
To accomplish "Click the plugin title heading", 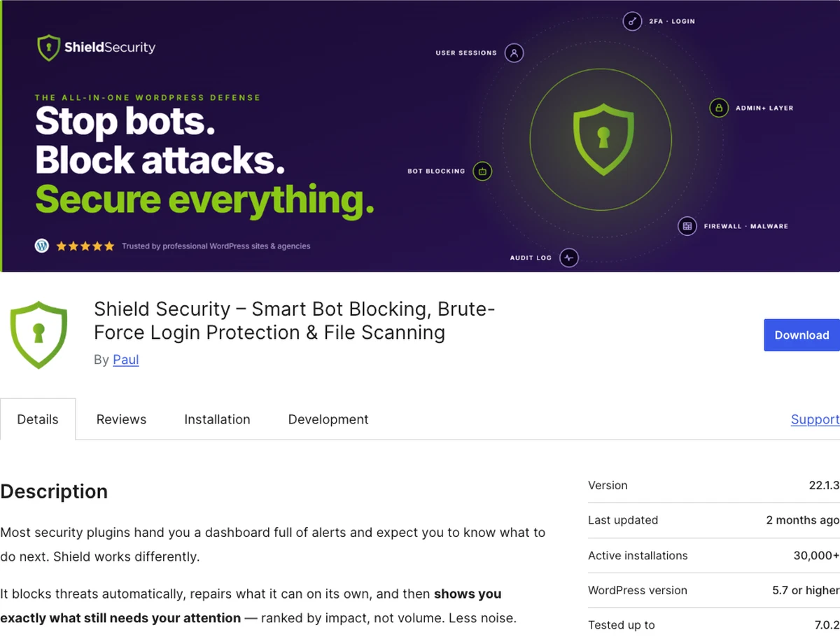I will pyautogui.click(x=294, y=320).
